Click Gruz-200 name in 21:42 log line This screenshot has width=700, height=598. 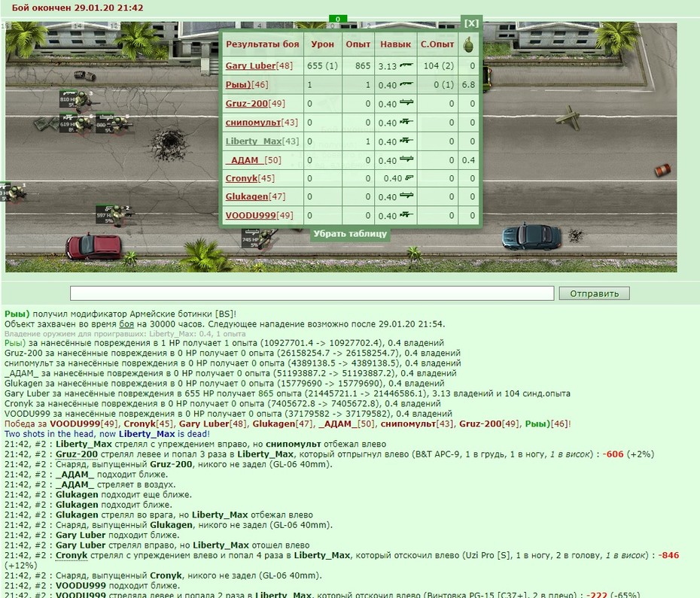point(76,454)
